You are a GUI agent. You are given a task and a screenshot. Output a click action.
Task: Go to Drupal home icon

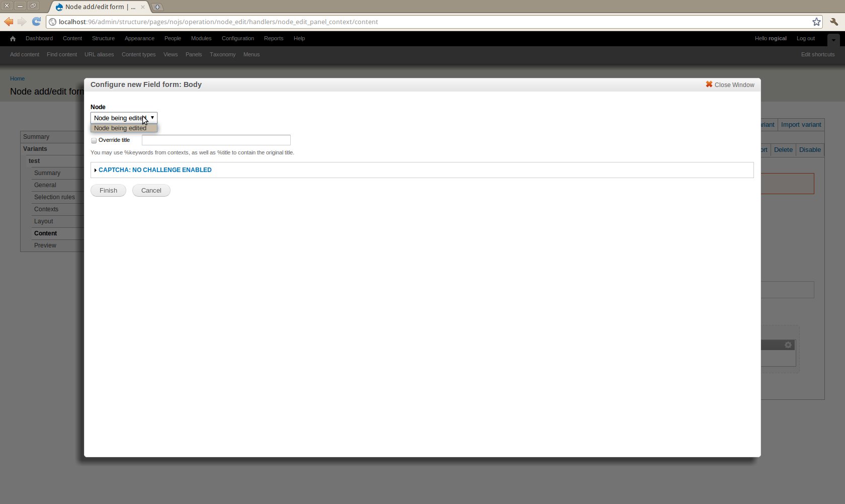point(13,39)
